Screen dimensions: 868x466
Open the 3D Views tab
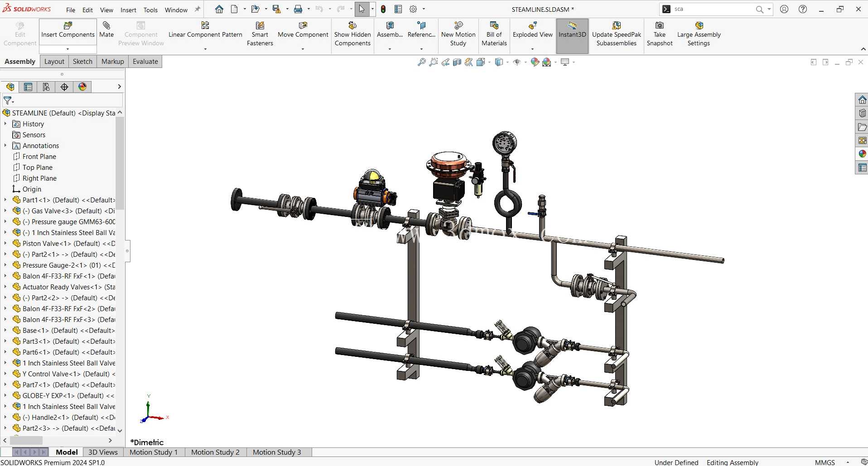tap(103, 452)
